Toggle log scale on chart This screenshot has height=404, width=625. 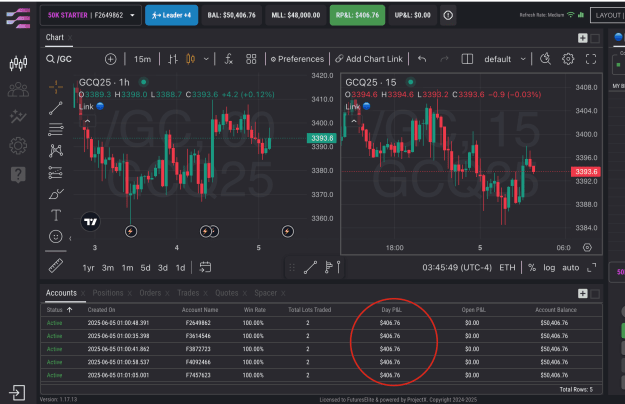click(549, 268)
